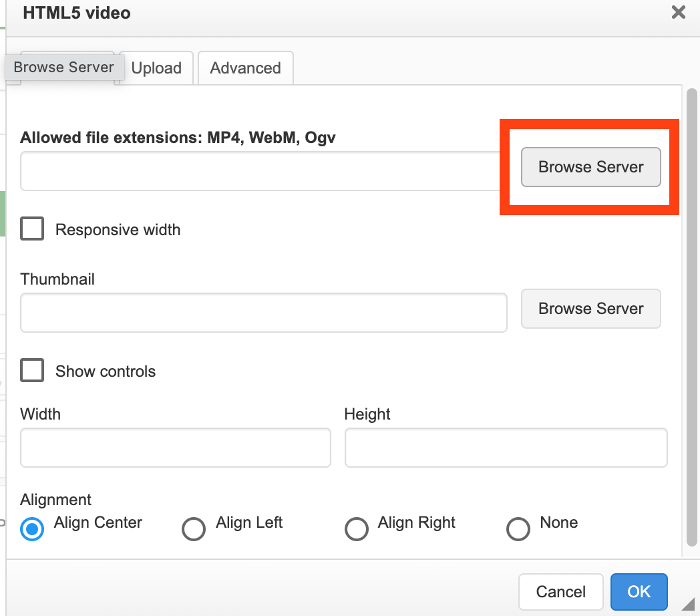Image resolution: width=700 pixels, height=616 pixels.
Task: Choose Align Left alignment
Action: (194, 529)
